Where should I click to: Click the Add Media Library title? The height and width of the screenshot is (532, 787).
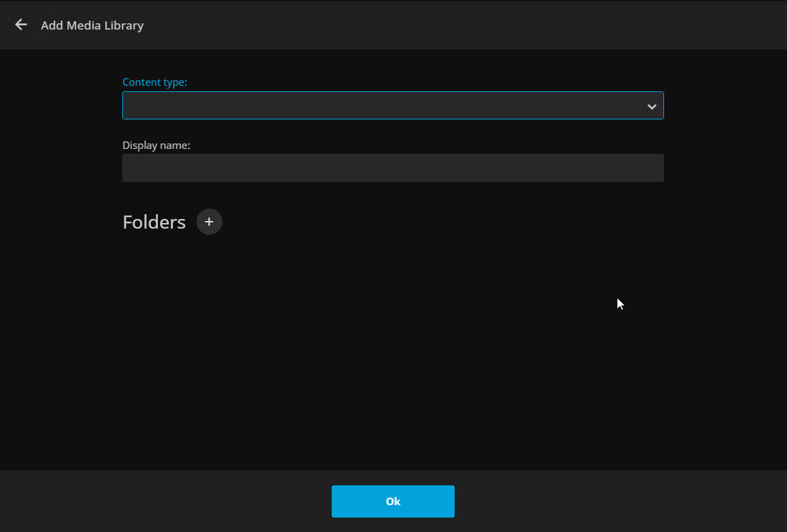[92, 25]
